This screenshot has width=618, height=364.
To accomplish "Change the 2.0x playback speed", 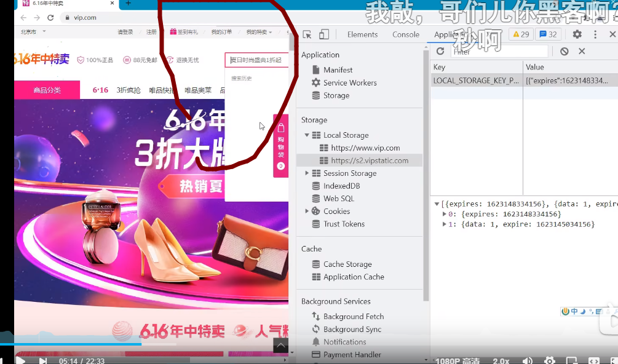I will point(501,360).
